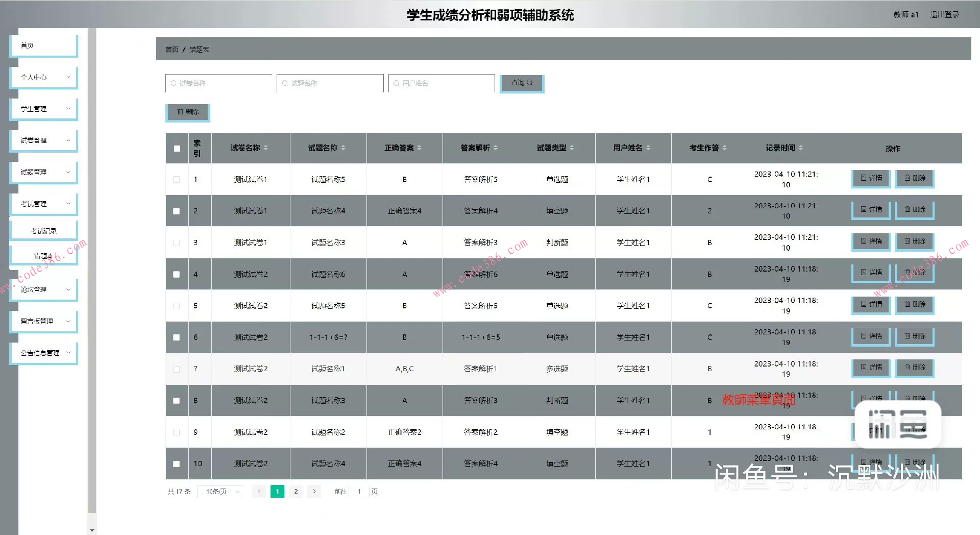Go to the previous page arrow
Viewport: 980px width, 535px height.
[x=259, y=492]
